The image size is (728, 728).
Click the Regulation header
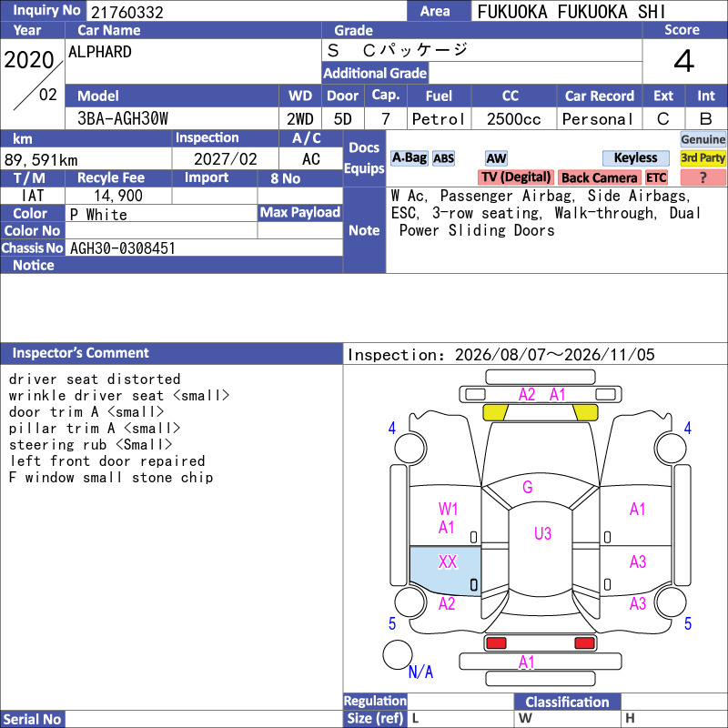(375, 701)
